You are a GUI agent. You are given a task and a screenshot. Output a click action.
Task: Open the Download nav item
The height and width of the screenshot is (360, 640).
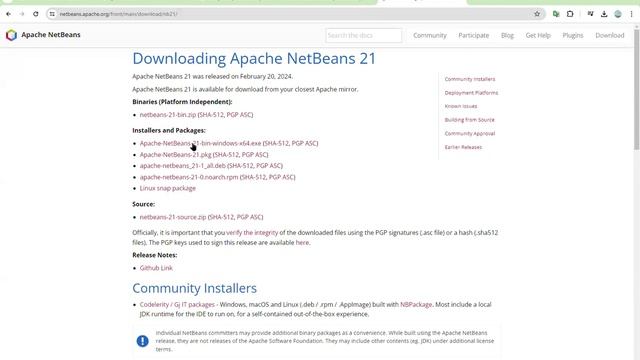tap(609, 36)
